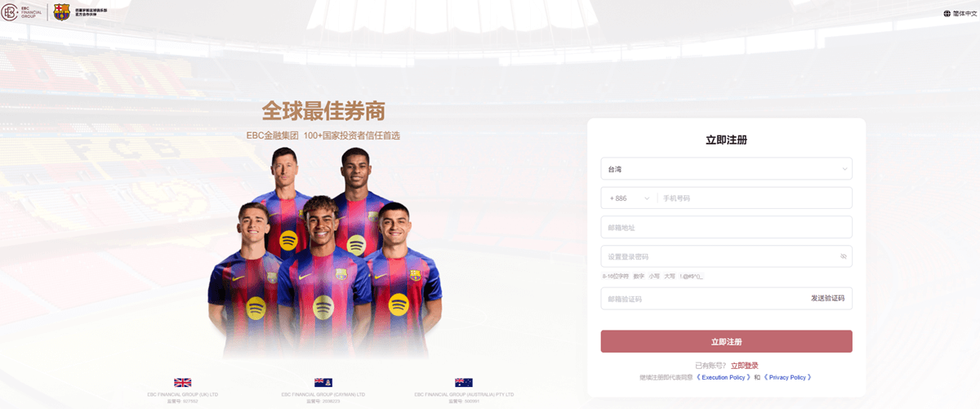Click the Barcelona players group image
This screenshot has width=980, height=409.
[x=324, y=253]
